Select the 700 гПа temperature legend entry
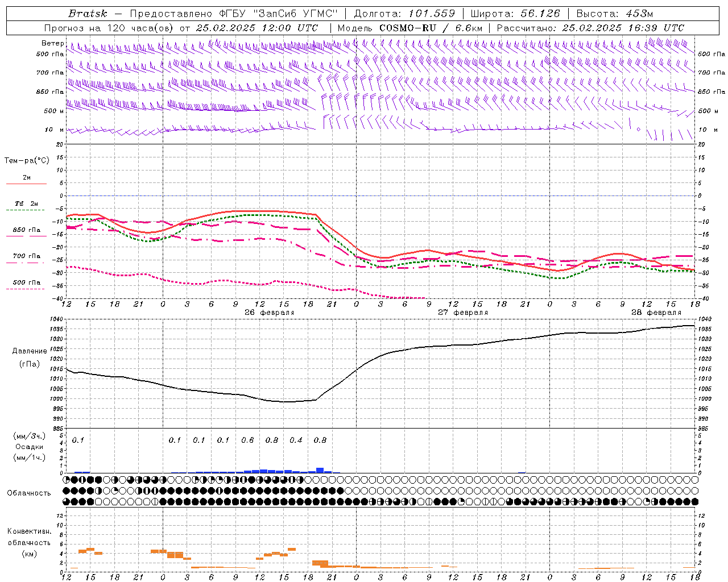Image resolution: width=728 pixels, height=582 pixels. (x=27, y=256)
